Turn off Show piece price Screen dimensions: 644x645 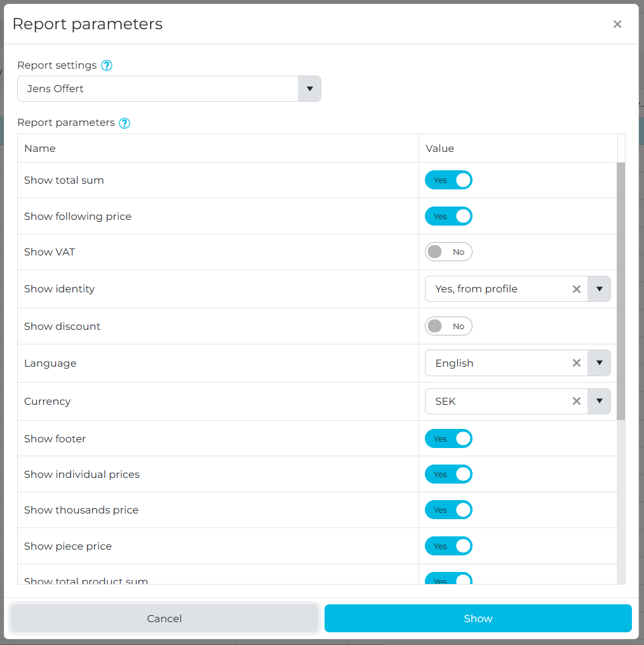(448, 547)
